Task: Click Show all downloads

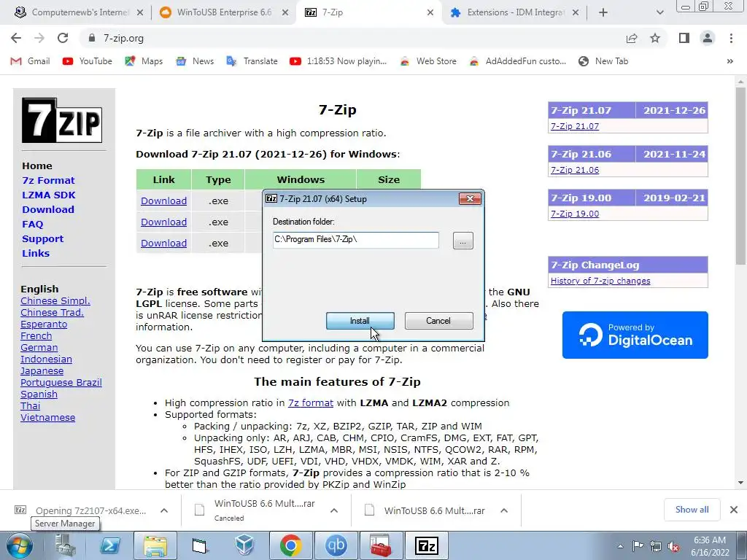Action: coord(692,510)
